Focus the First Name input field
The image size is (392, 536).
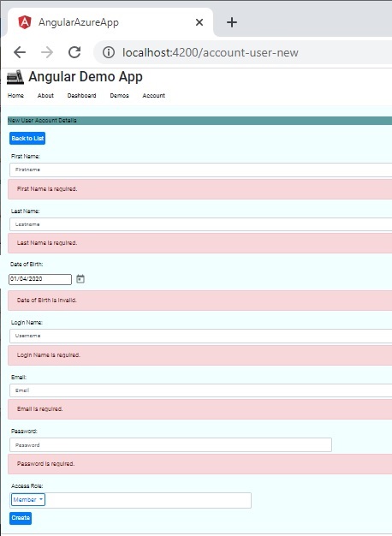coord(200,170)
